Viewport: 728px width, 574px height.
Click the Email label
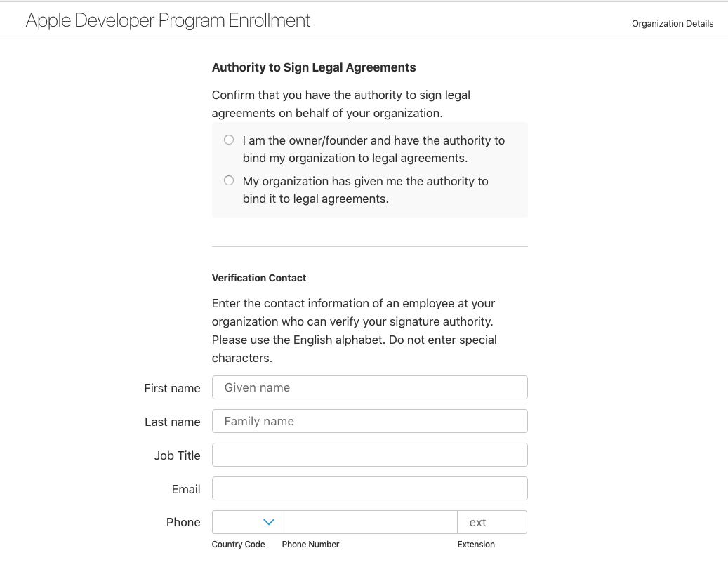(186, 489)
